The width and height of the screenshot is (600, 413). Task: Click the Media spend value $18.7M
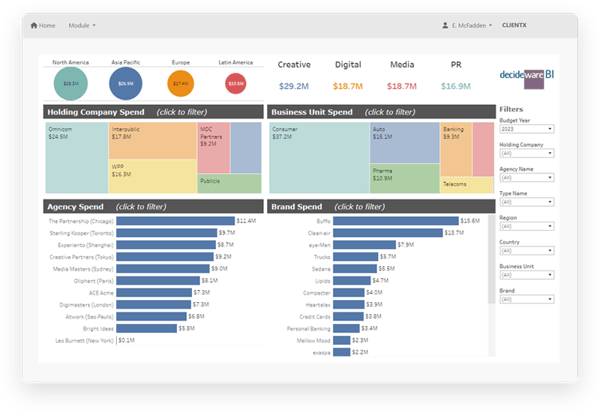coord(402,86)
